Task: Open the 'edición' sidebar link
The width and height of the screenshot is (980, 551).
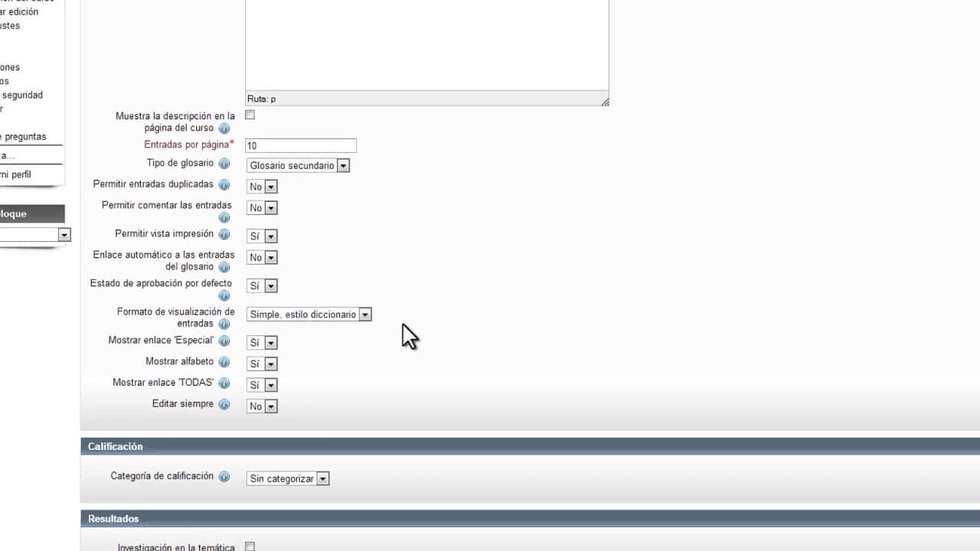Action: [x=19, y=11]
